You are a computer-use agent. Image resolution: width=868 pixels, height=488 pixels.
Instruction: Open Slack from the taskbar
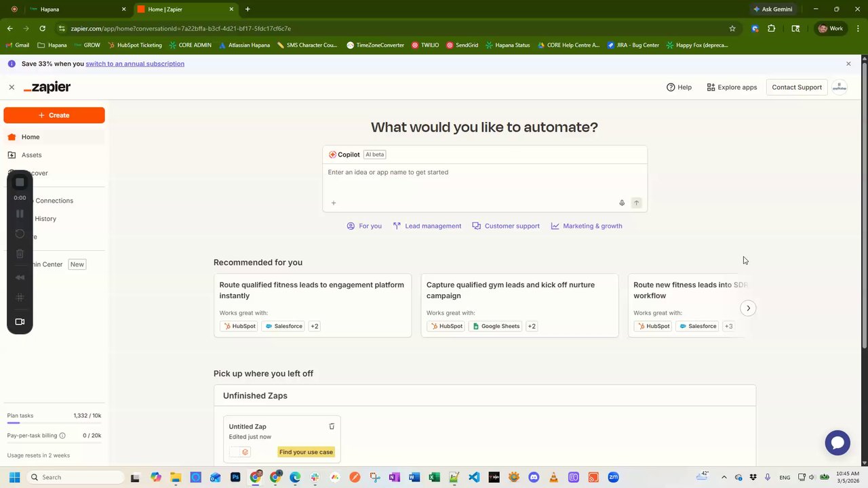[x=315, y=478]
